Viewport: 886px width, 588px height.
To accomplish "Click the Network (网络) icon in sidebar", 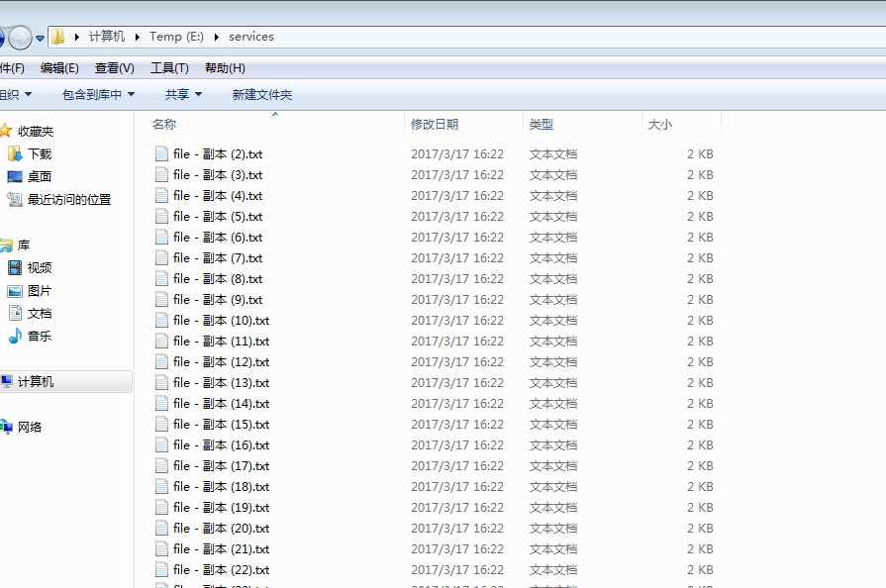I will pos(7,428).
